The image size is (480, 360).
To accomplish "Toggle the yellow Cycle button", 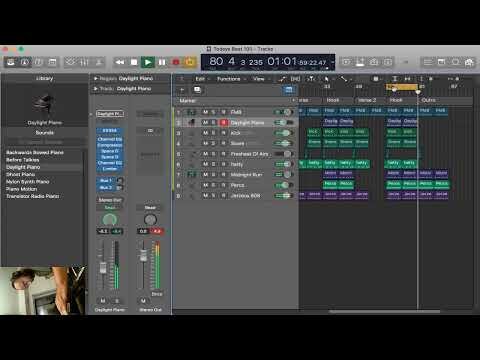I will click(190, 62).
